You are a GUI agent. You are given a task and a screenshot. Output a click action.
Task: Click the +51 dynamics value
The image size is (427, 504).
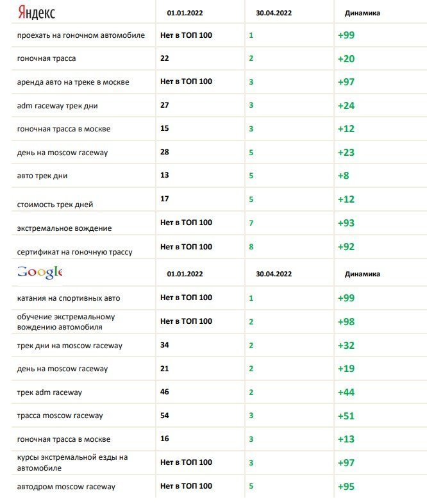346,416
